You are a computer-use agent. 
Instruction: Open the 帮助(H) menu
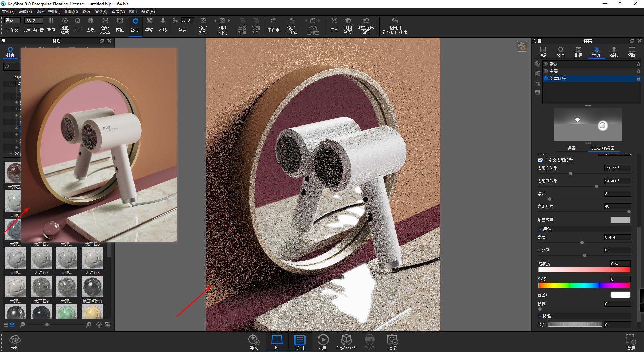[148, 12]
